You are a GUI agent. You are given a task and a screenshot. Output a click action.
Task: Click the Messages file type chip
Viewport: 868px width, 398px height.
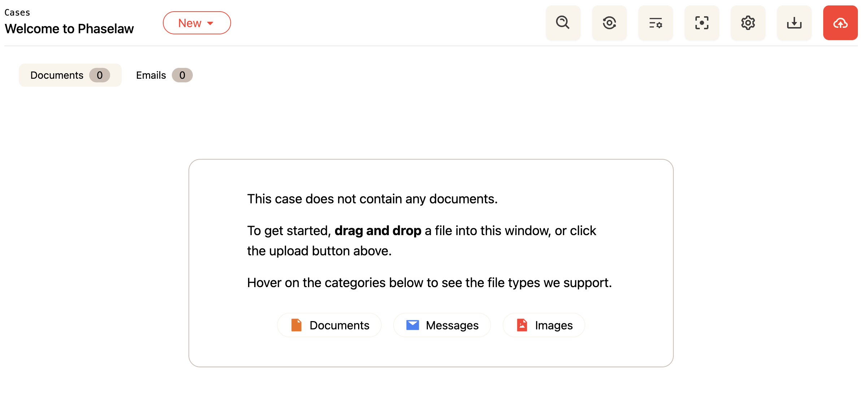(442, 325)
